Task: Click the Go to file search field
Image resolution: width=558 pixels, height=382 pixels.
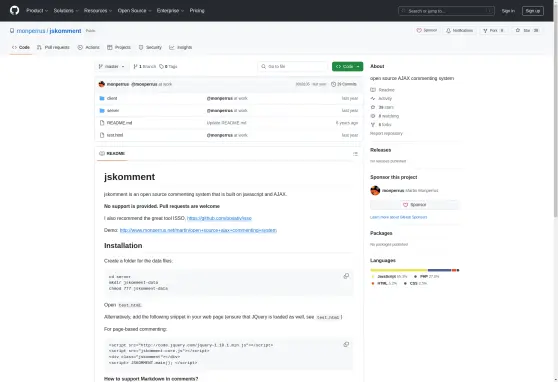Action: pos(293,67)
